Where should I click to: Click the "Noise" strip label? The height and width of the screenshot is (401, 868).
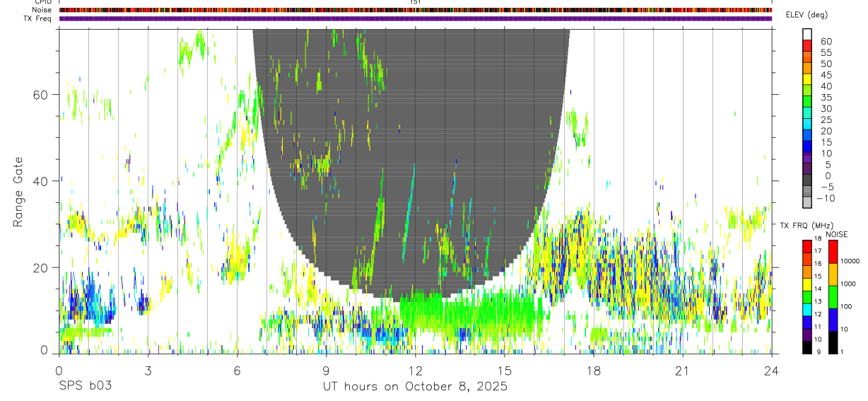[43, 10]
